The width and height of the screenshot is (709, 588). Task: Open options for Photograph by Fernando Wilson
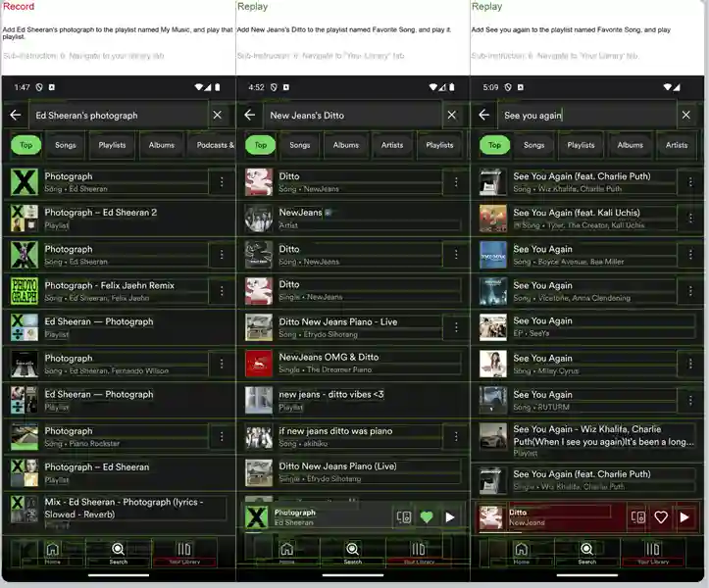pyautogui.click(x=222, y=364)
